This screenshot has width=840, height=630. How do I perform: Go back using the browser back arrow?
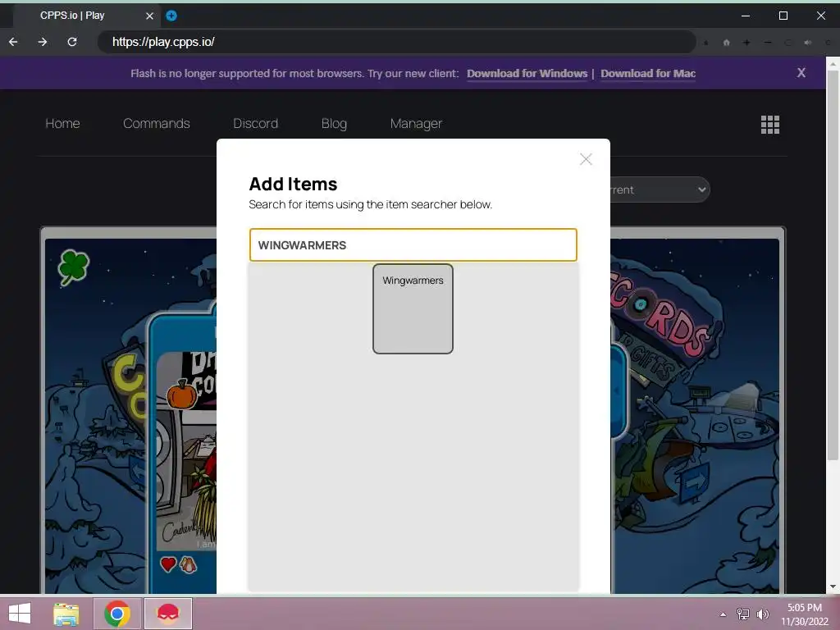click(13, 42)
